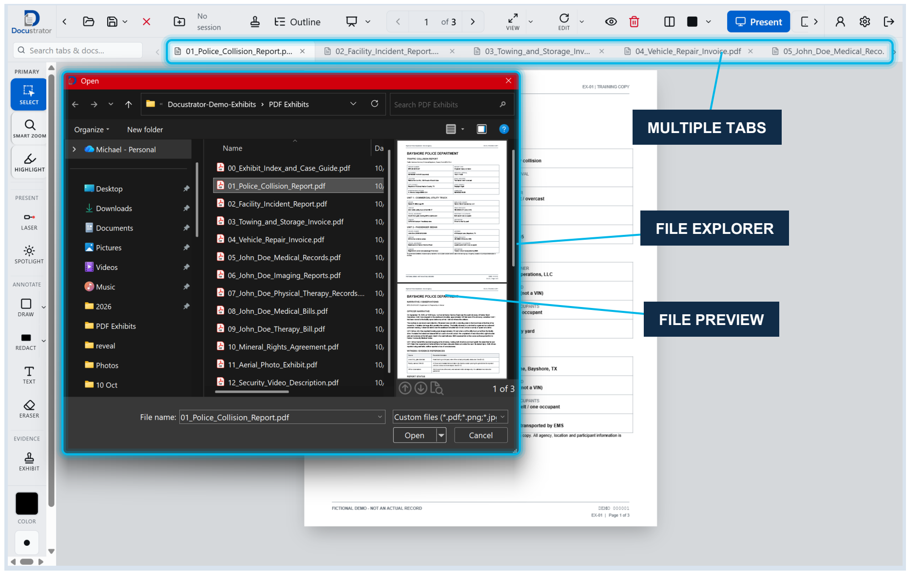
Task: Open the black COLOR swatch in sidebar
Action: (x=27, y=503)
